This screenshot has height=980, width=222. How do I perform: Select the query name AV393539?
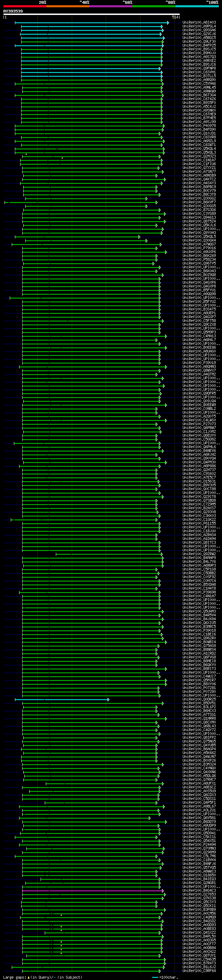[x=13, y=11]
